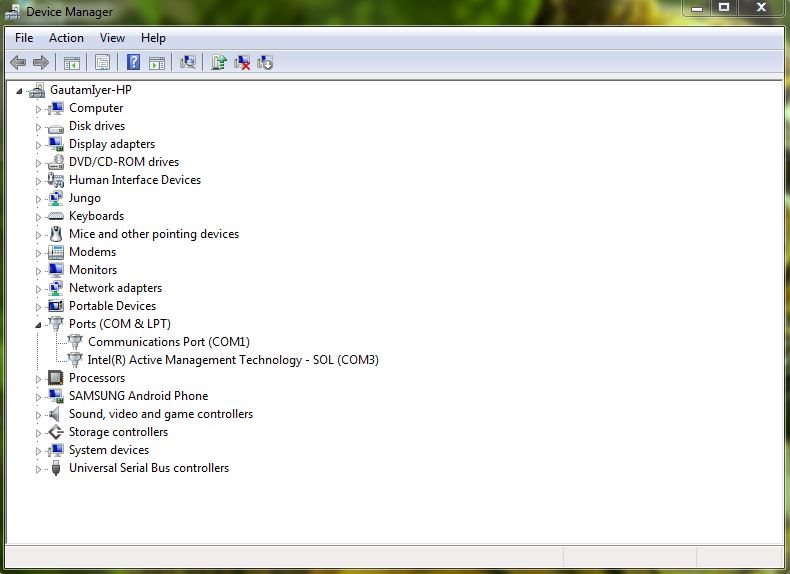
Task: Select the mouse icon for pointing devices
Action: click(x=56, y=234)
